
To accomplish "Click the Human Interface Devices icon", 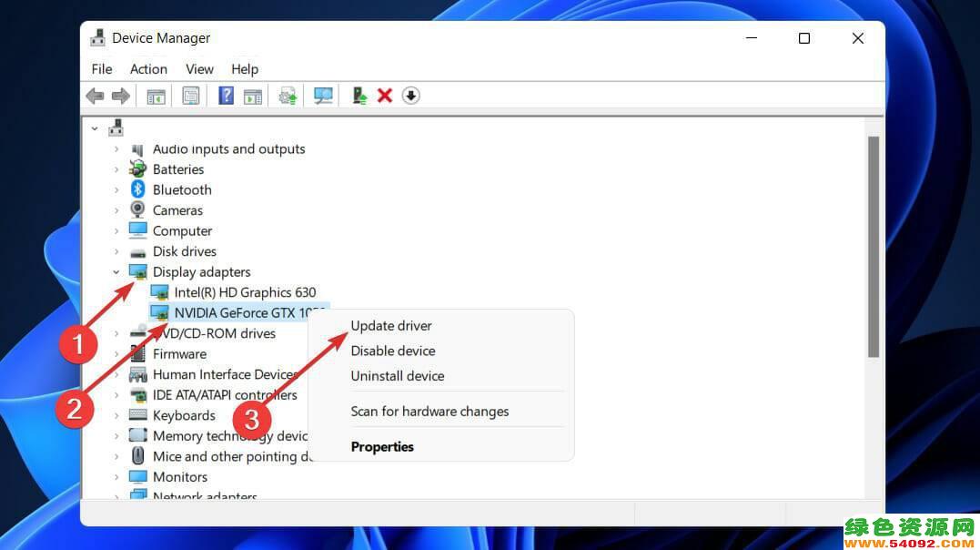I will coord(137,374).
